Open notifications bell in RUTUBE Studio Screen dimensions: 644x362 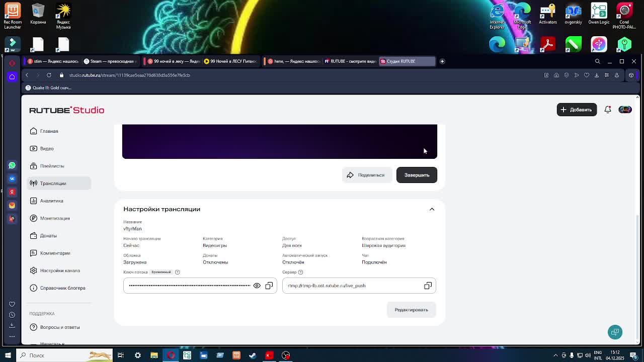[608, 110]
